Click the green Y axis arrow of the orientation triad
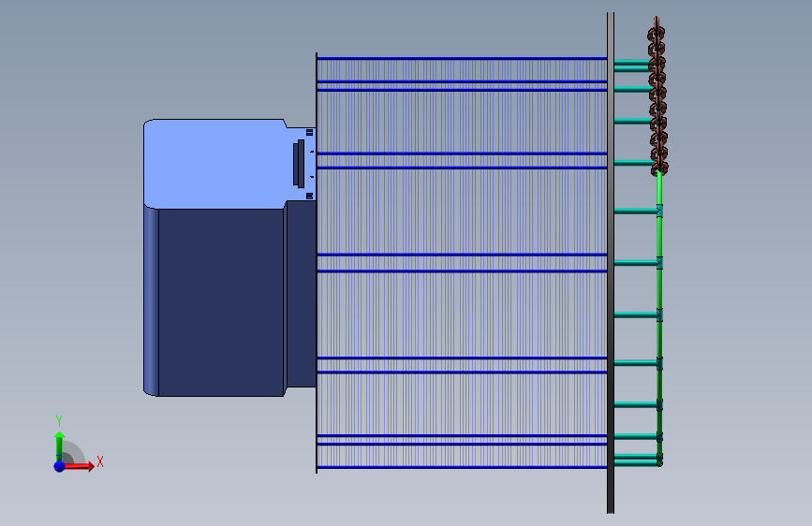This screenshot has width=812, height=526. pos(59,446)
